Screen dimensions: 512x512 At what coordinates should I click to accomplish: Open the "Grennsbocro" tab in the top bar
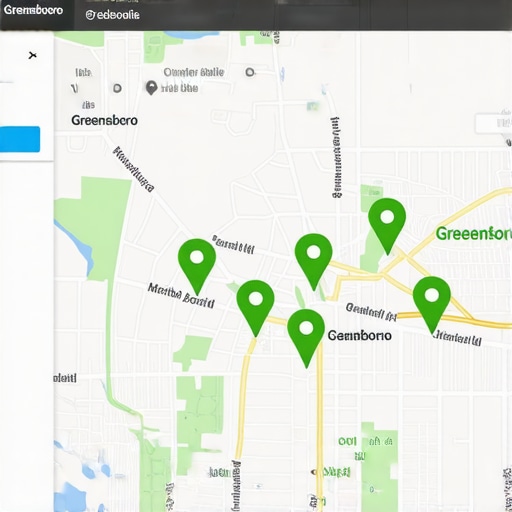[x=33, y=10]
